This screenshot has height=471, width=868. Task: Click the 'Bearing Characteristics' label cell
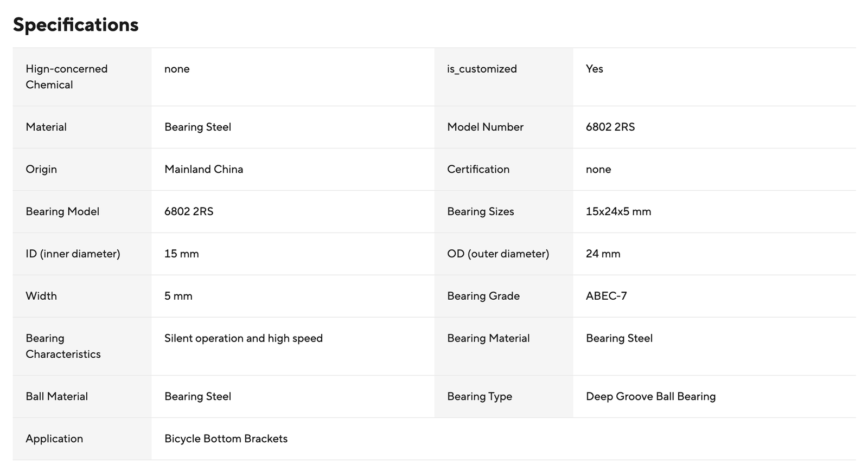(82, 346)
